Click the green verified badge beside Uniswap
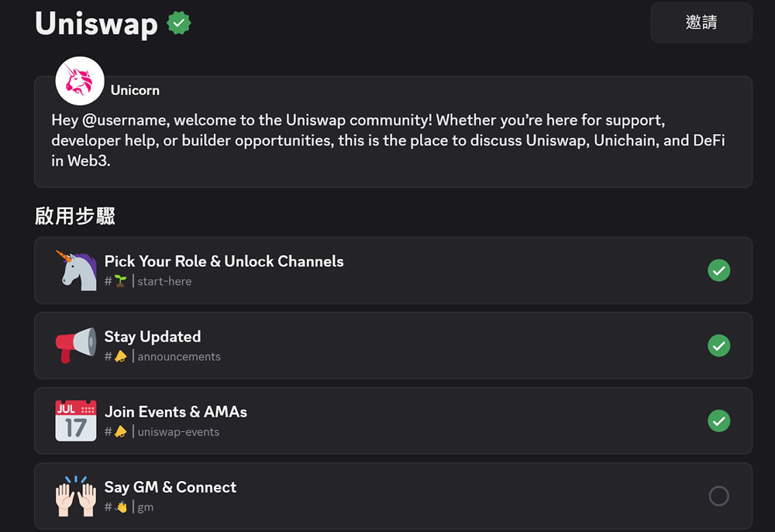 click(x=179, y=23)
